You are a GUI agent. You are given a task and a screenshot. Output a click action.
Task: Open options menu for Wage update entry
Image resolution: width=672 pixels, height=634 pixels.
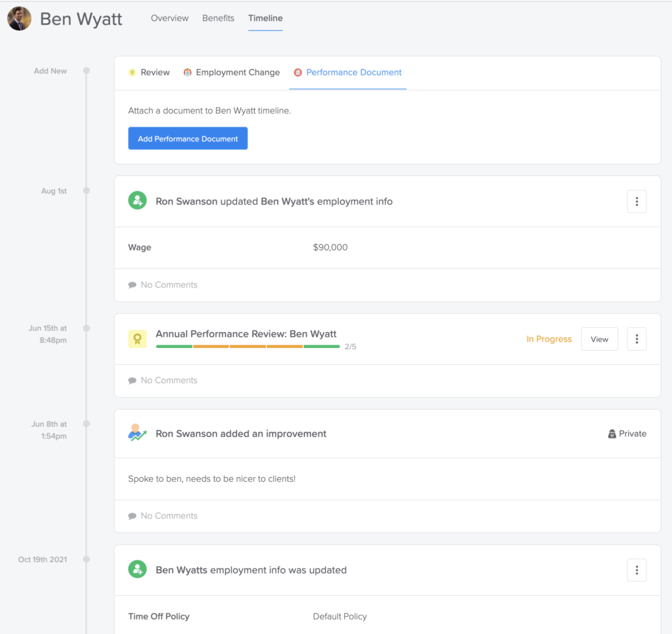coord(637,201)
